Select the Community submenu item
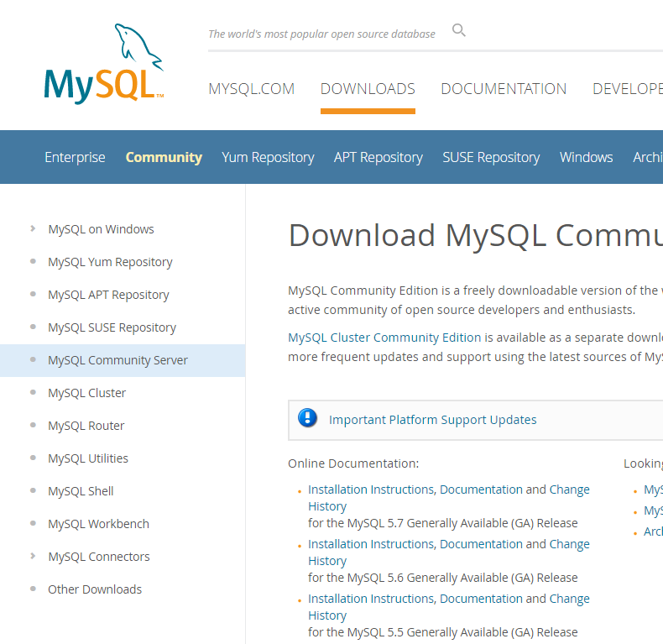 pos(164,157)
